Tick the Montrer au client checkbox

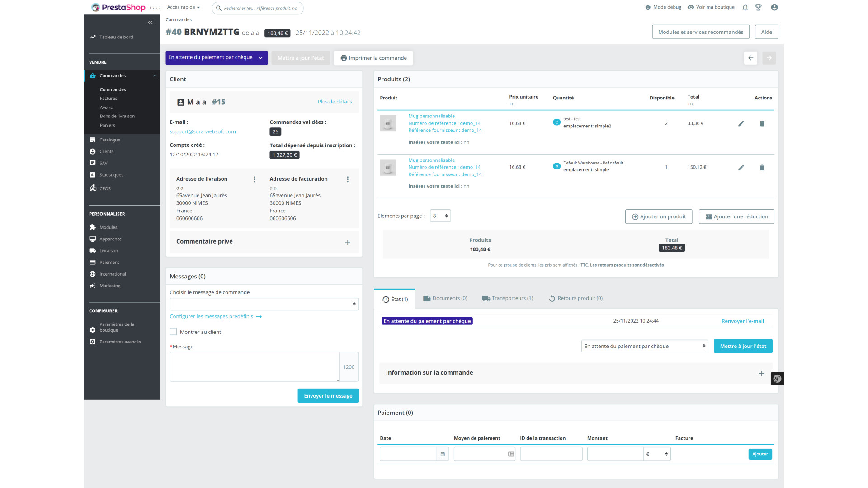tap(174, 332)
